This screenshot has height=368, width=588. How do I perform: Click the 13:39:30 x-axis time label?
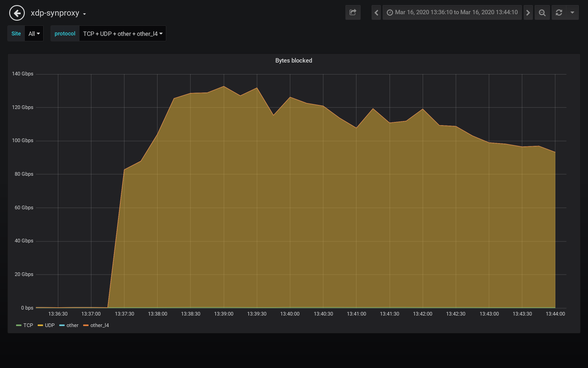[x=257, y=314]
